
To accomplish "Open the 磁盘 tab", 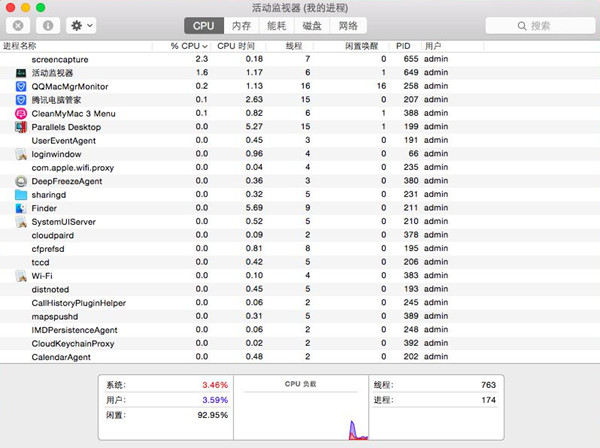I will coord(312,25).
